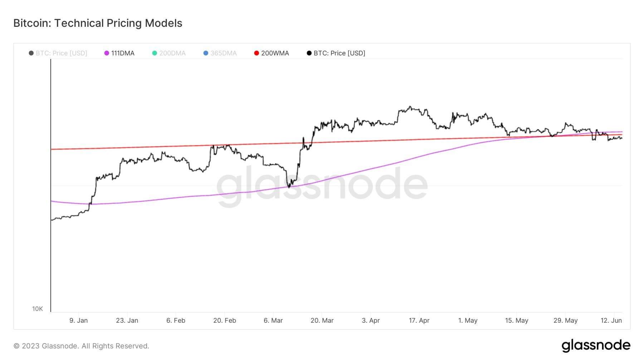The width and height of the screenshot is (644, 362).
Task: Toggle the active black BTC Price label
Action: click(339, 53)
